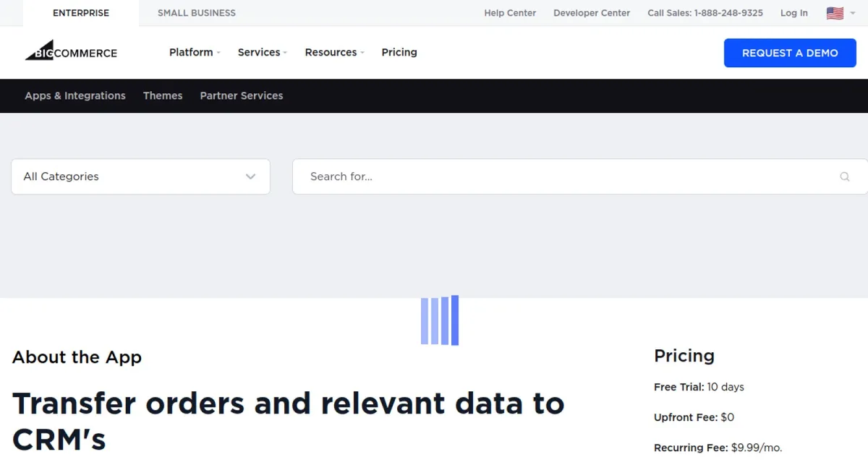
Task: Open Apps & Integrations section
Action: pyautogui.click(x=75, y=95)
